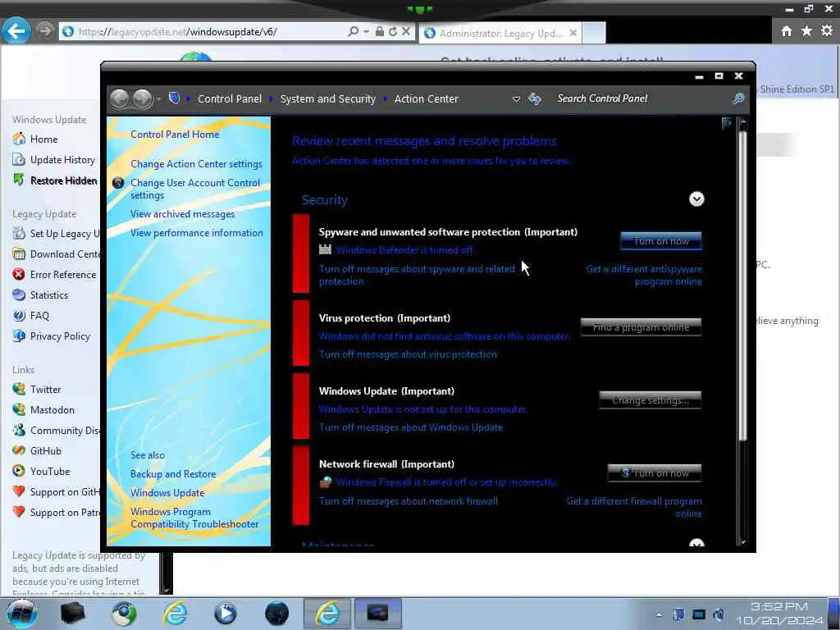This screenshot has height=630, width=840.
Task: Expand the Maintenance section chevron
Action: tap(696, 543)
